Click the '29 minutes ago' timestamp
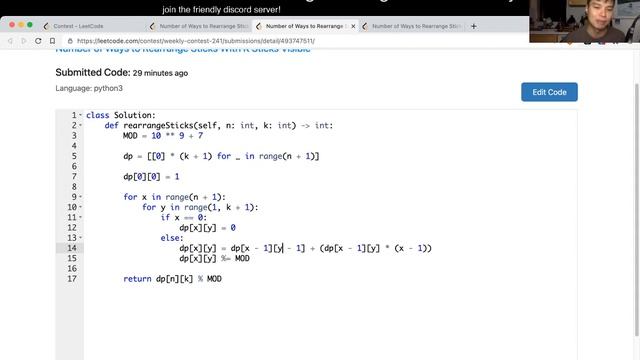Image resolution: width=640 pixels, height=360 pixels. click(x=160, y=73)
